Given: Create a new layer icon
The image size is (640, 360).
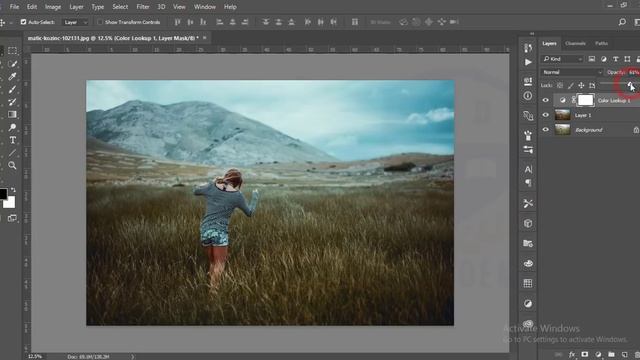Looking at the screenshot, I should 624,354.
